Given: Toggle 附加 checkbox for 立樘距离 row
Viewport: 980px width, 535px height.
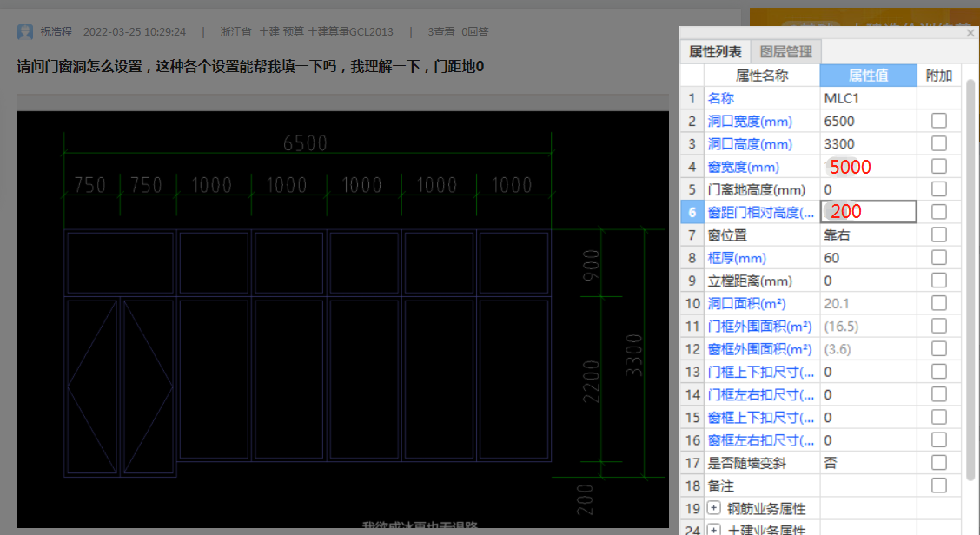Looking at the screenshot, I should pyautogui.click(x=939, y=281).
